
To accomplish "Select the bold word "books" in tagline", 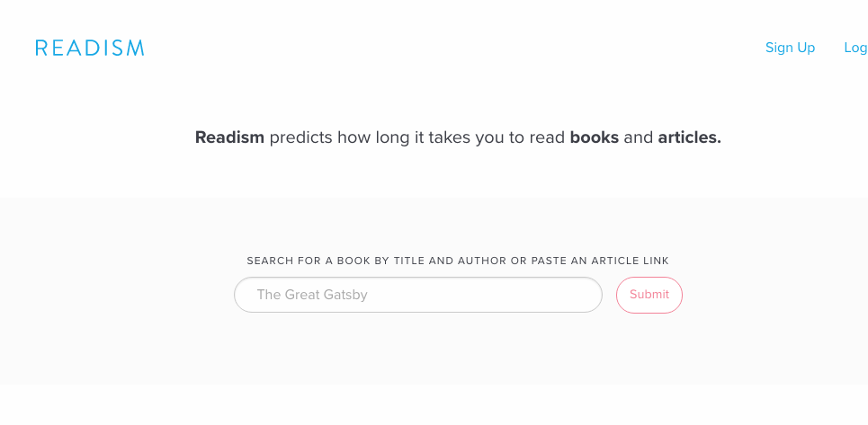I will (x=594, y=137).
